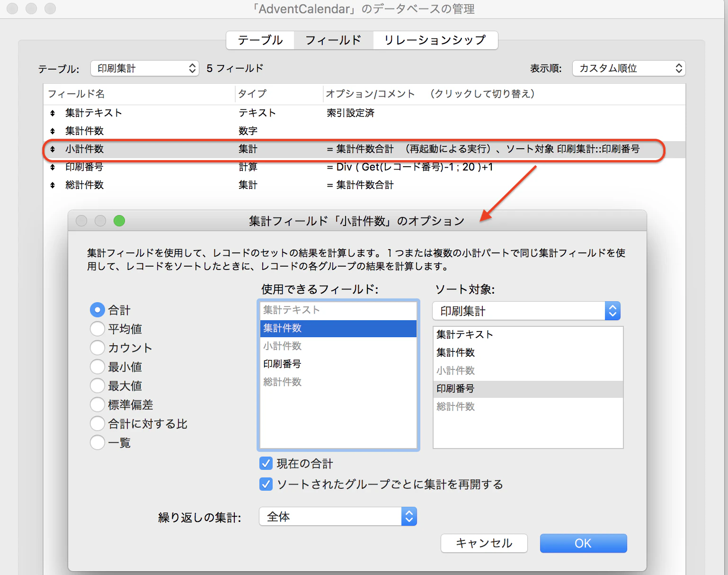Click the reorder handle beside 集計テキスト field
Viewport: 728px width, 575px height.
coord(53,113)
